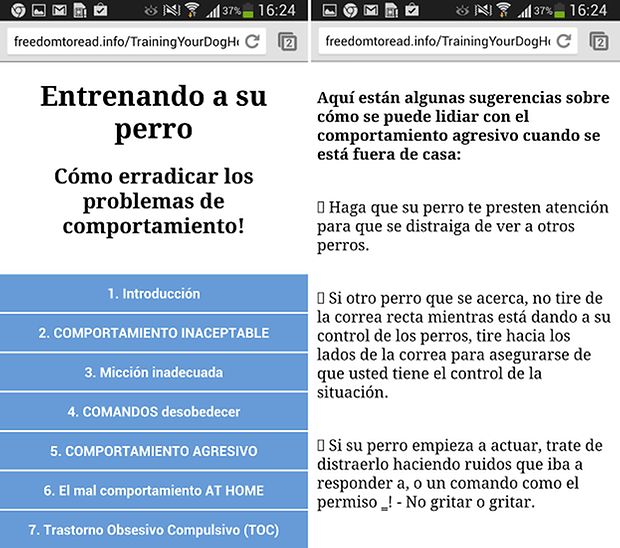Tap paragraph starting 'Si otro perro que se acerca'
The width and height of the screenshot is (620, 548).
coord(464,345)
